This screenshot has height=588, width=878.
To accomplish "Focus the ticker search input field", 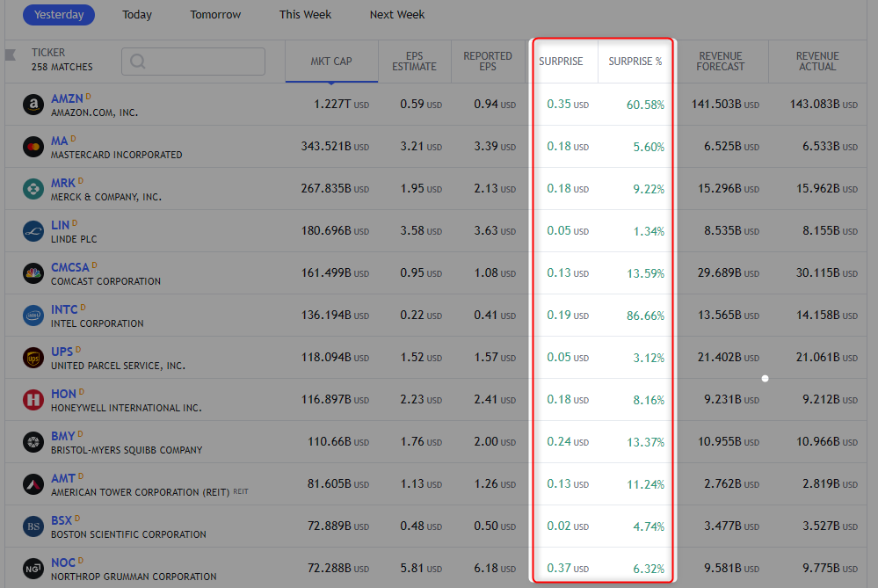I will pos(193,61).
